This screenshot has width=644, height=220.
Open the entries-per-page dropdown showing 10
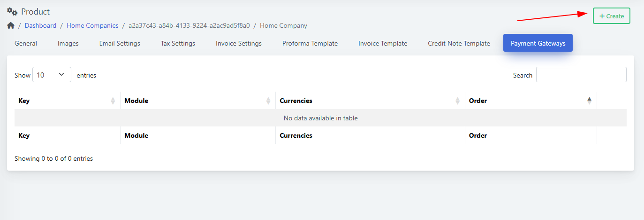[x=52, y=75]
